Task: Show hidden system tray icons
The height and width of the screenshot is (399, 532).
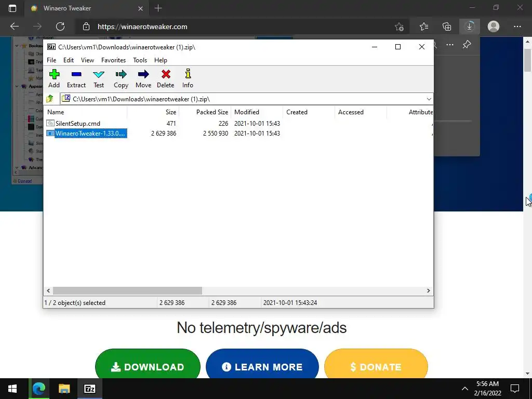Action: [x=465, y=389]
